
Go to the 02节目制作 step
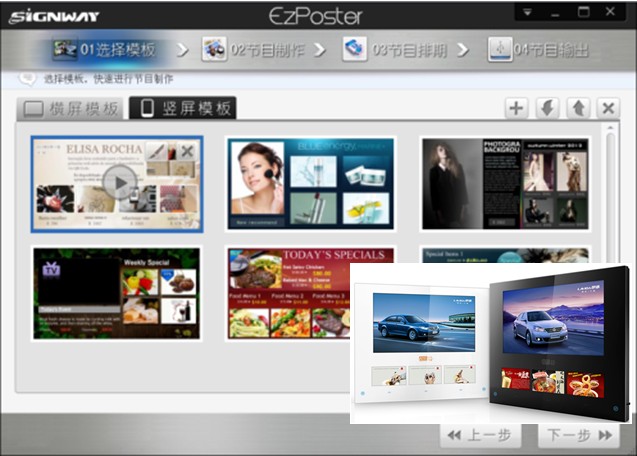pyautogui.click(x=253, y=50)
